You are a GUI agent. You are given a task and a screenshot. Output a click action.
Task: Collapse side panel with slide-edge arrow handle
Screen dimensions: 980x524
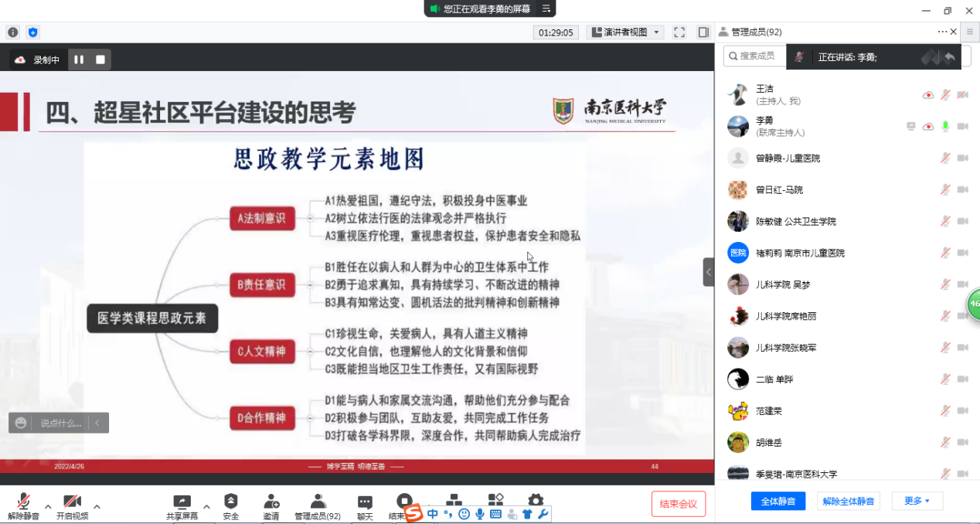(x=708, y=272)
